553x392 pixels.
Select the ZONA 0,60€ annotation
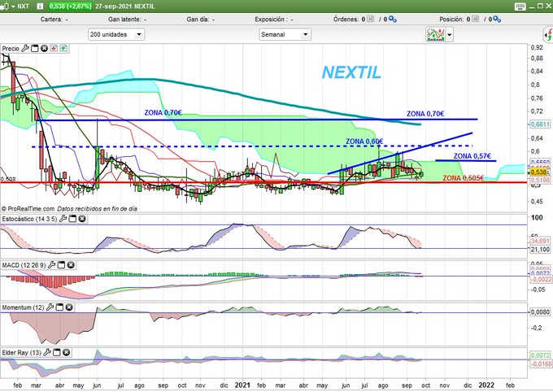[364, 142]
